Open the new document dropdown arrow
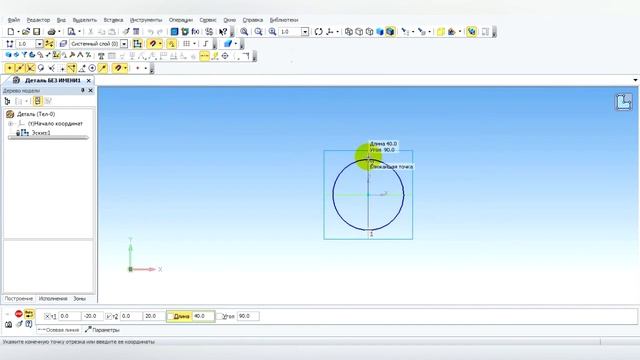 [18, 31]
